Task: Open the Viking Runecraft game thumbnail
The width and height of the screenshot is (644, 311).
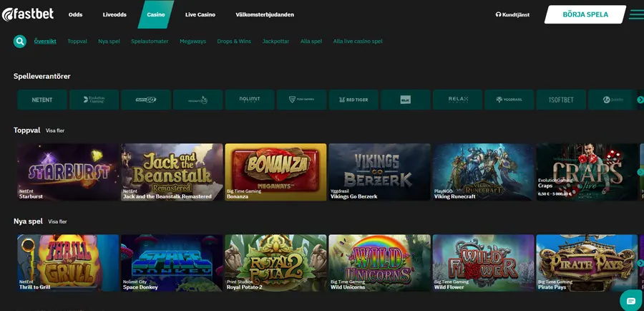Action: 484,172
